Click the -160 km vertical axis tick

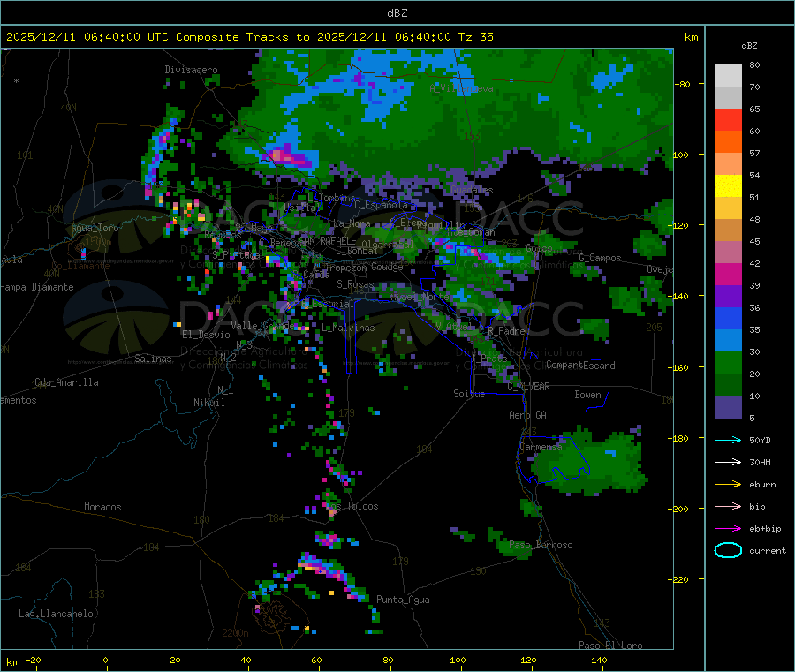point(682,367)
